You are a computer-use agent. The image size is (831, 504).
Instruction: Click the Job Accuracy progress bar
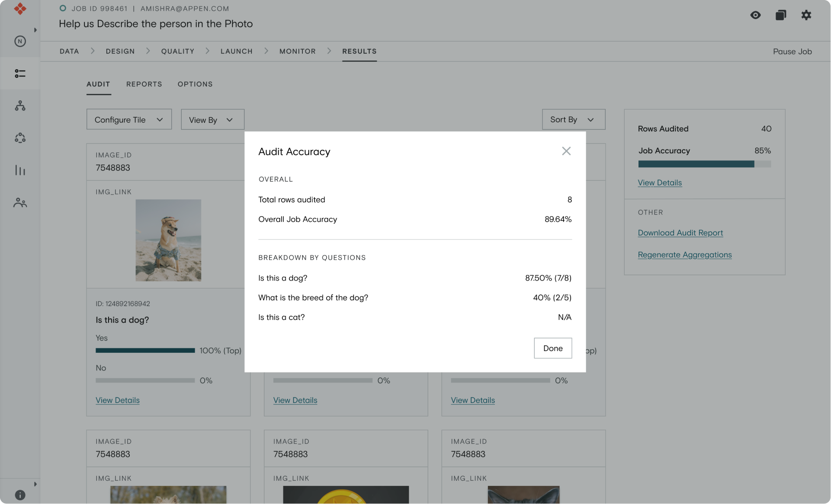point(705,164)
